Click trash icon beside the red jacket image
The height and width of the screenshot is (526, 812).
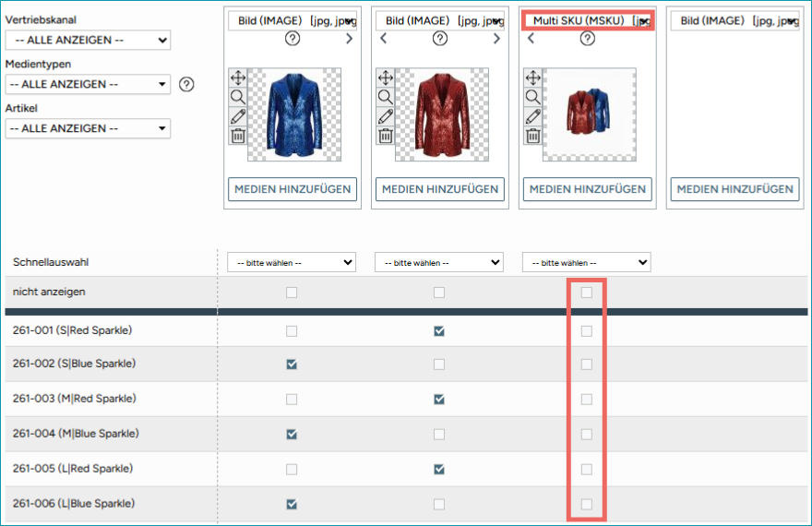pos(386,136)
